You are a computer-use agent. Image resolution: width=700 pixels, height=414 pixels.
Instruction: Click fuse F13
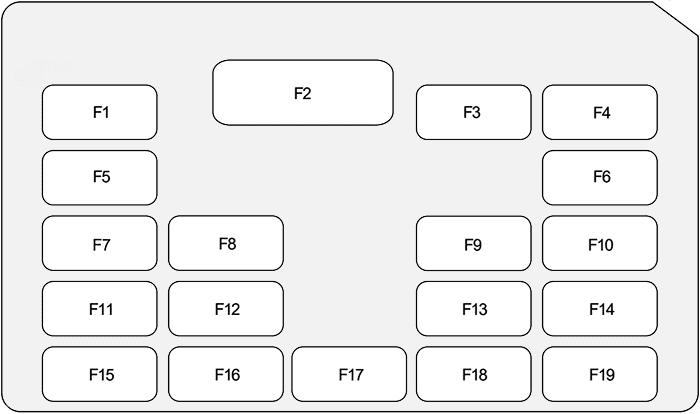point(473,309)
